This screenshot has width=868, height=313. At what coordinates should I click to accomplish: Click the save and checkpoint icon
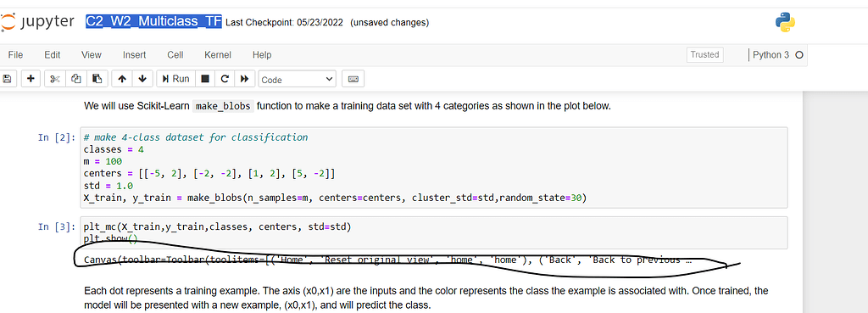click(x=8, y=79)
